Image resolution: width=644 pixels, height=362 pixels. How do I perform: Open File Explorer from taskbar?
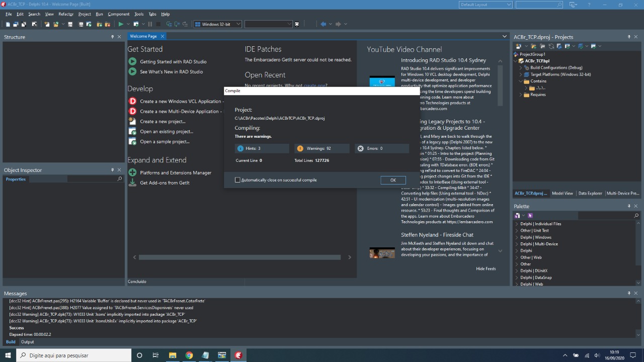coord(172,355)
